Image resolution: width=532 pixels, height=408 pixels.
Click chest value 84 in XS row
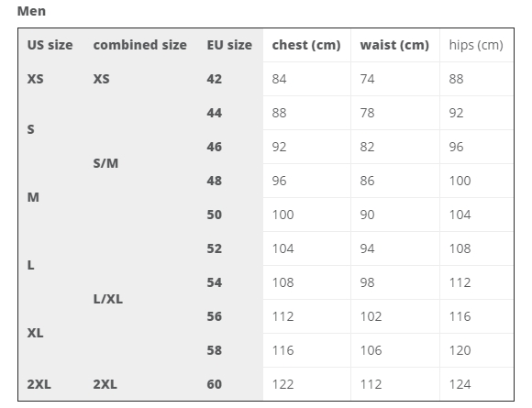306,79
